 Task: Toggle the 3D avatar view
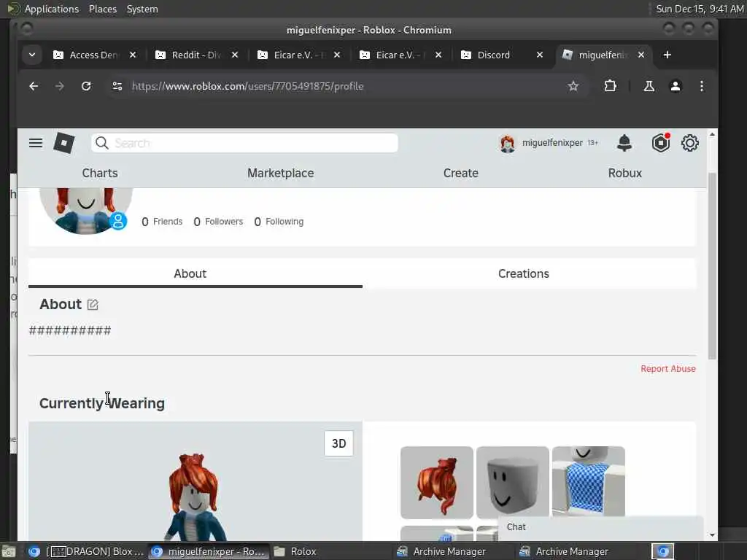(x=338, y=444)
